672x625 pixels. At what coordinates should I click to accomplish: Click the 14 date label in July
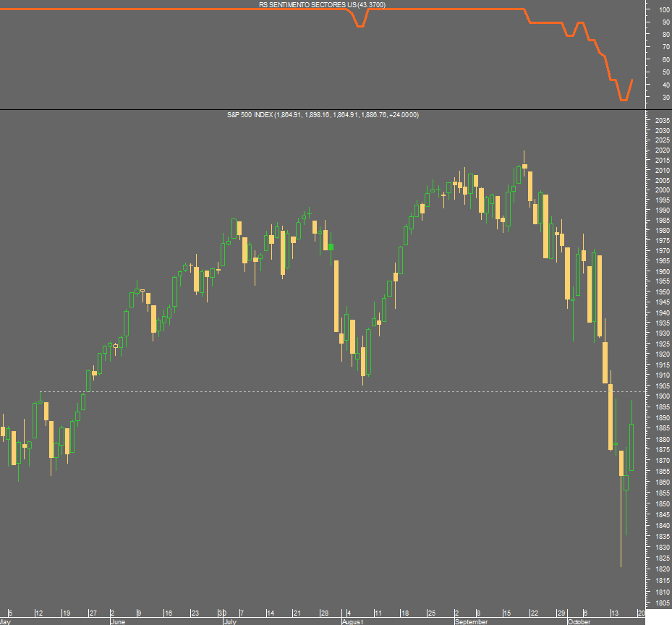271,613
